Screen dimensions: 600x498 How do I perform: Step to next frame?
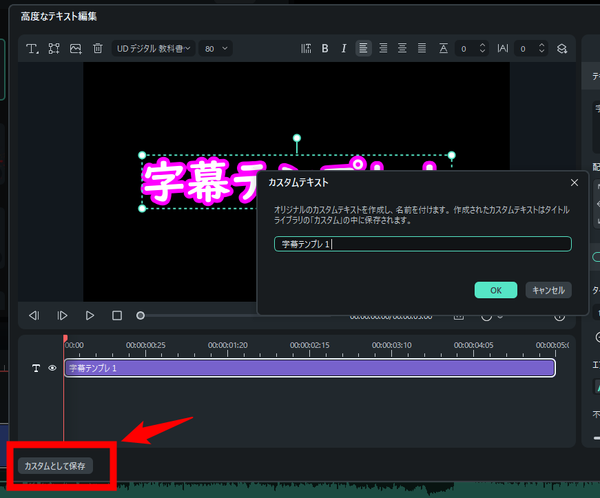coord(62,315)
